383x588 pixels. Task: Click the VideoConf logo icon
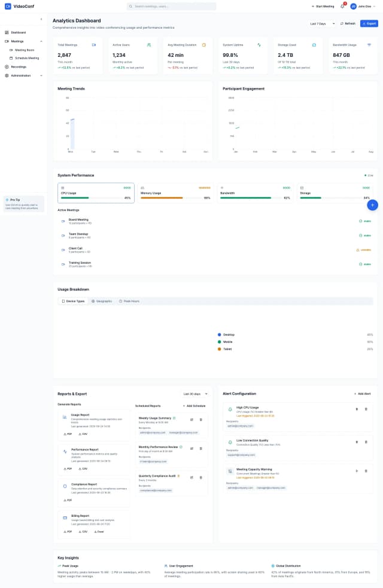[x=8, y=6]
